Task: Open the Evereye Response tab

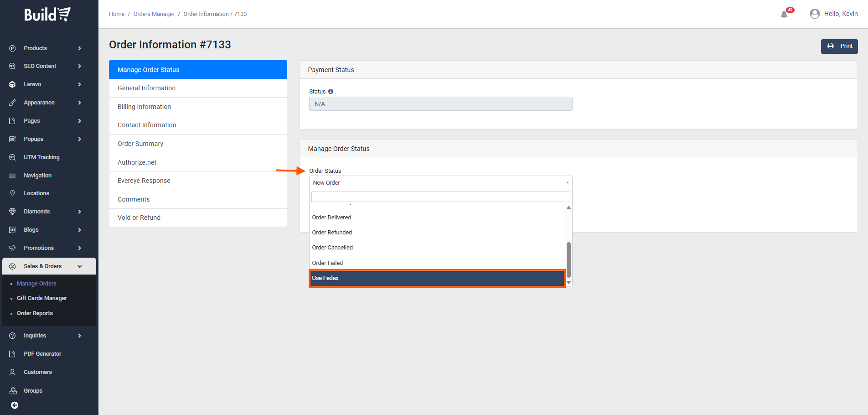Action: click(198, 181)
